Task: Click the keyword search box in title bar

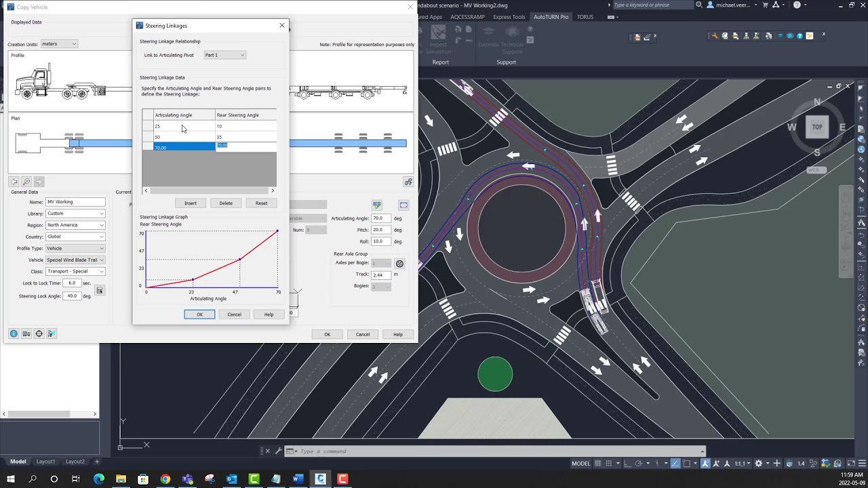Action: point(653,5)
